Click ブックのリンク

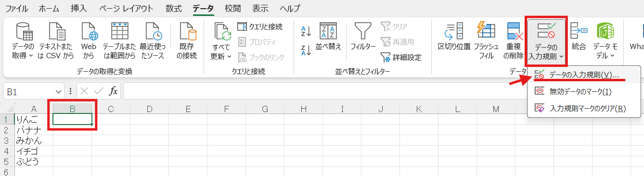(x=261, y=57)
